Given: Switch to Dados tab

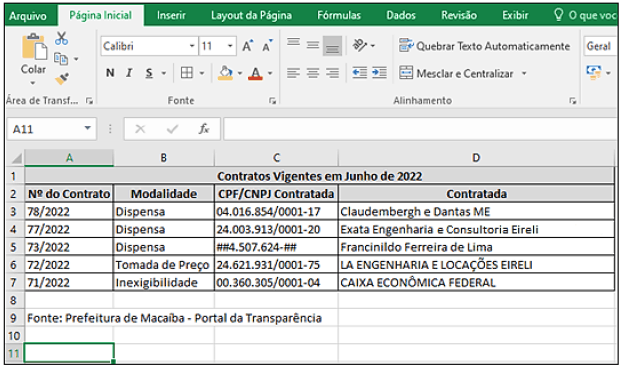Looking at the screenshot, I should 401,16.
